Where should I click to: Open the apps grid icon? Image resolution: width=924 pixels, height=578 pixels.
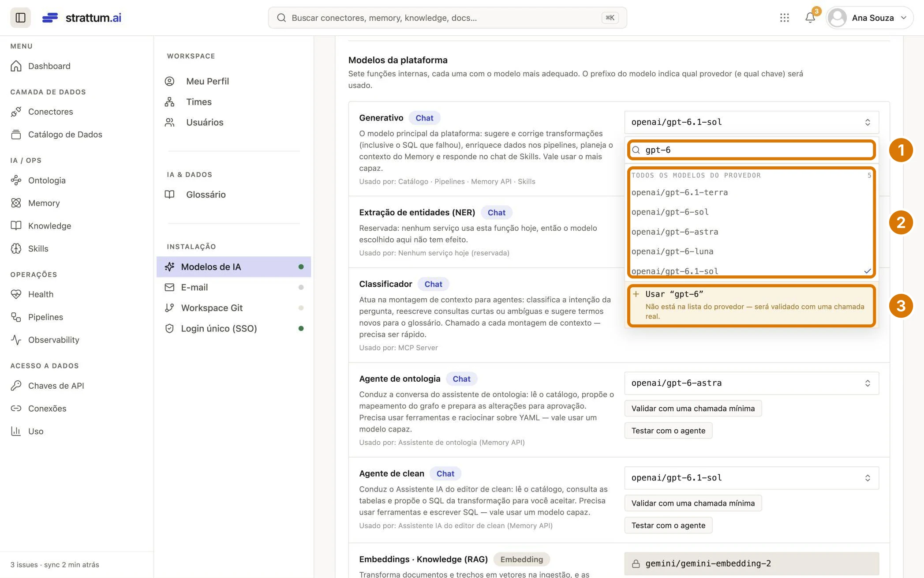(x=784, y=18)
